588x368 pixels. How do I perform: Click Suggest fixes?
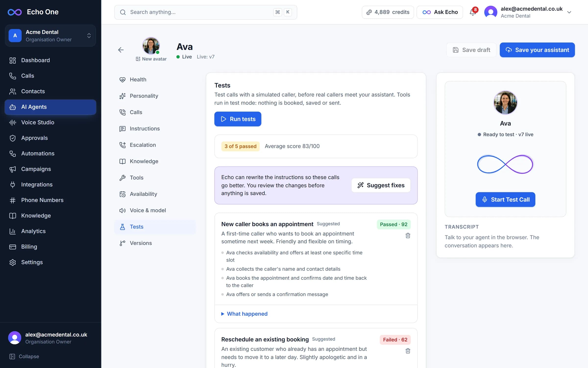(x=381, y=185)
